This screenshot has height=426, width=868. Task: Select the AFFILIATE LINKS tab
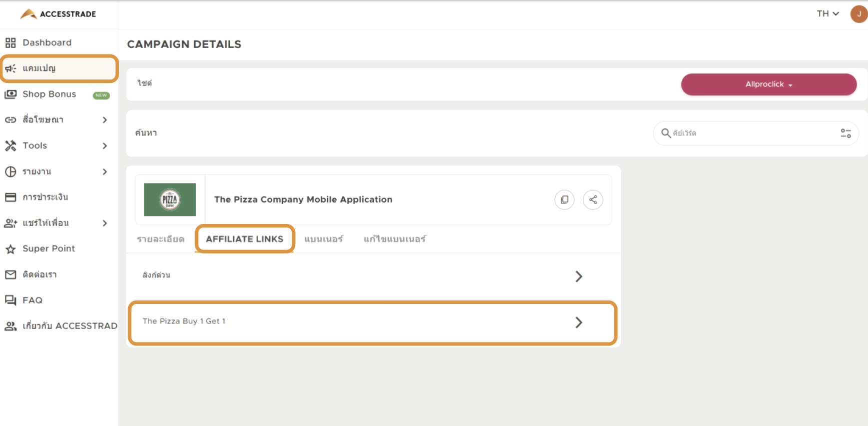coord(245,239)
